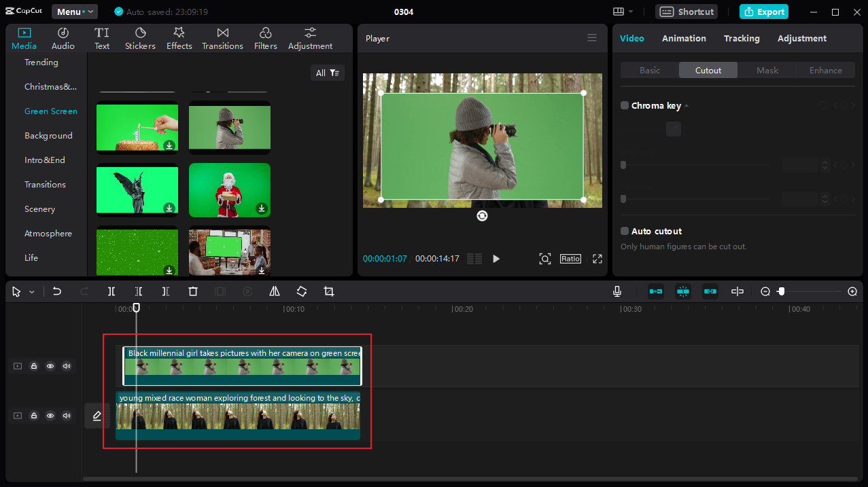The image size is (868, 487).
Task: Select the Background category
Action: click(x=48, y=136)
